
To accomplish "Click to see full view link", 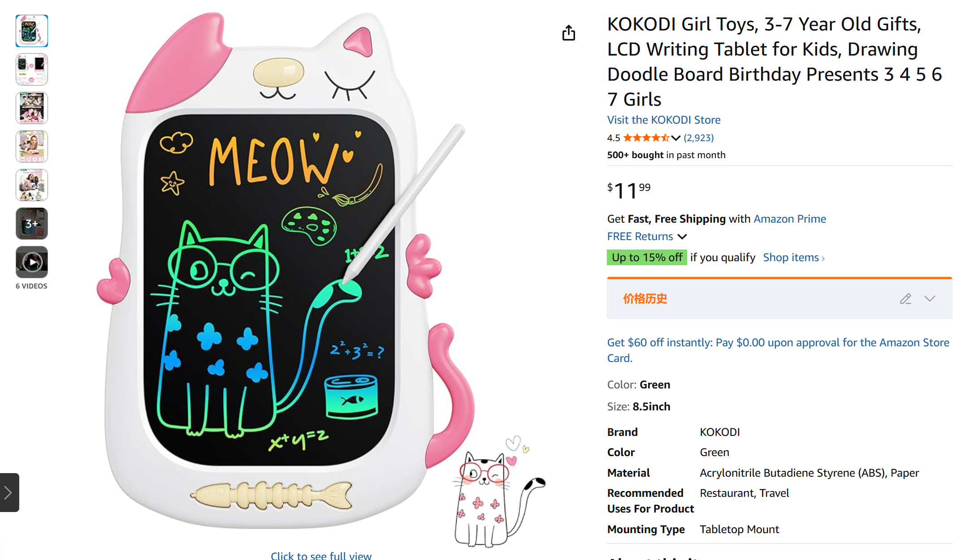I will tap(321, 556).
